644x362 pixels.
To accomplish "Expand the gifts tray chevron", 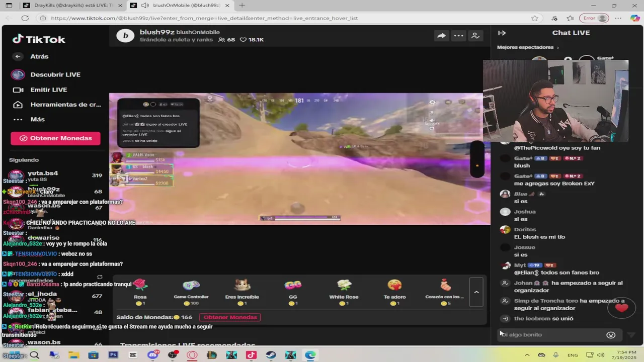I will coord(476,292).
